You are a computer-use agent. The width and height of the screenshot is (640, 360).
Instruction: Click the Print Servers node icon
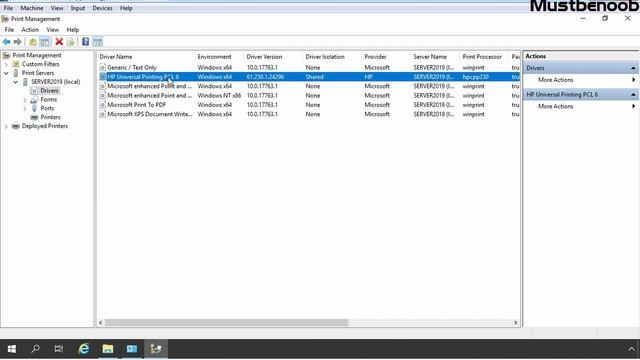pyautogui.click(x=16, y=73)
